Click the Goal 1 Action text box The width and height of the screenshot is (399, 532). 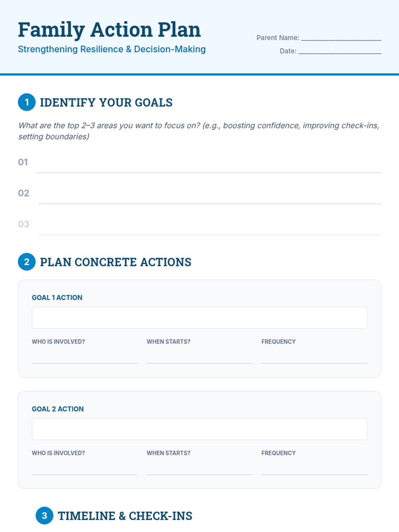199,318
